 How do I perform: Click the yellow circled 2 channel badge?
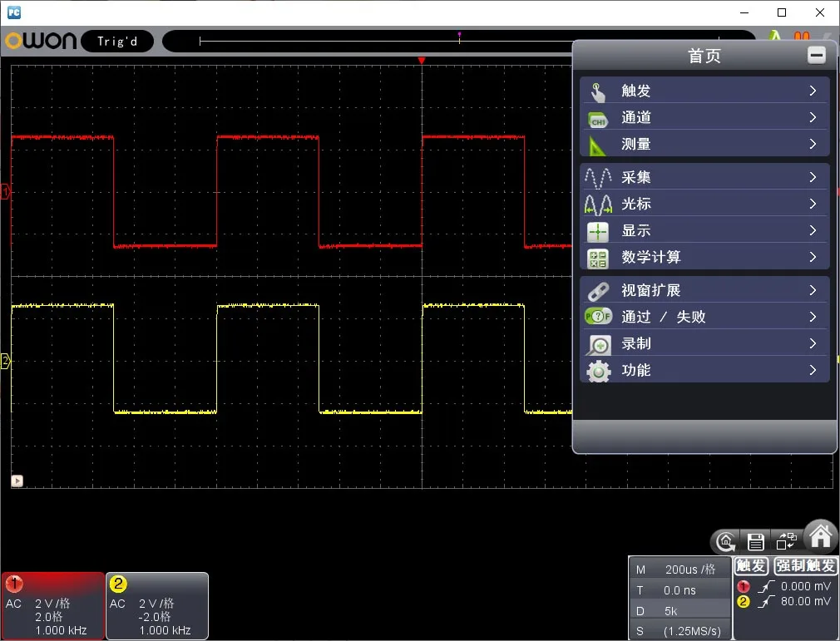(x=118, y=584)
